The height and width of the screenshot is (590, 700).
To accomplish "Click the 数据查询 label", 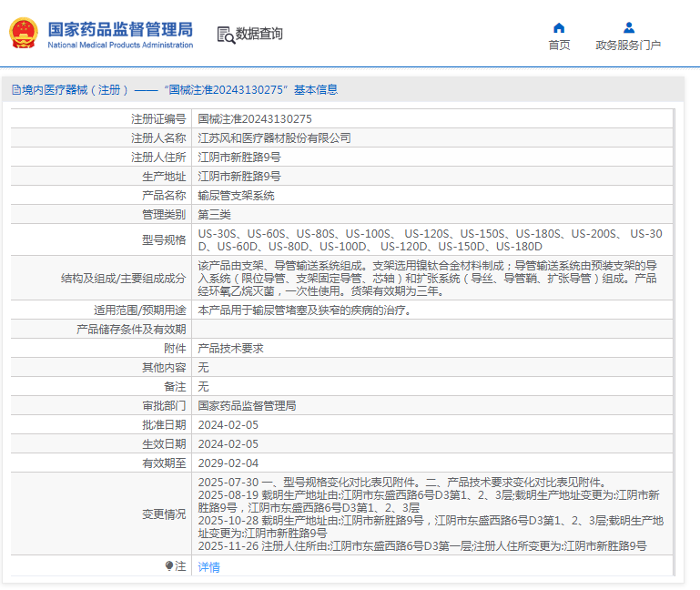I will [x=259, y=34].
